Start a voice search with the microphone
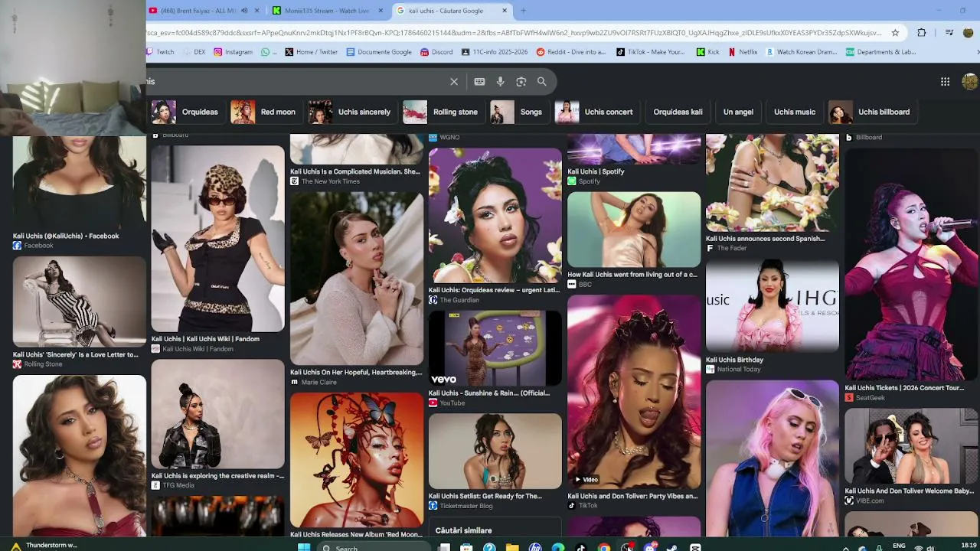Viewport: 980px width, 551px height. (x=500, y=81)
